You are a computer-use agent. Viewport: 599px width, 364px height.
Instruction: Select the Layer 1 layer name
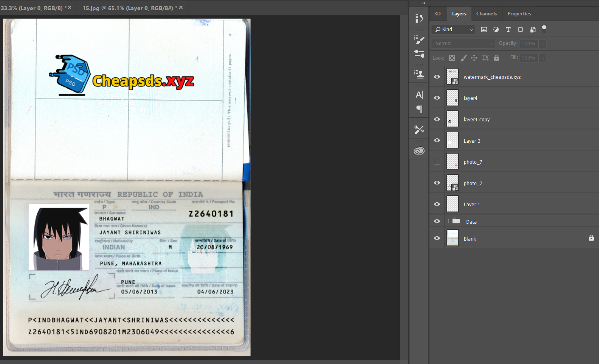tap(472, 205)
